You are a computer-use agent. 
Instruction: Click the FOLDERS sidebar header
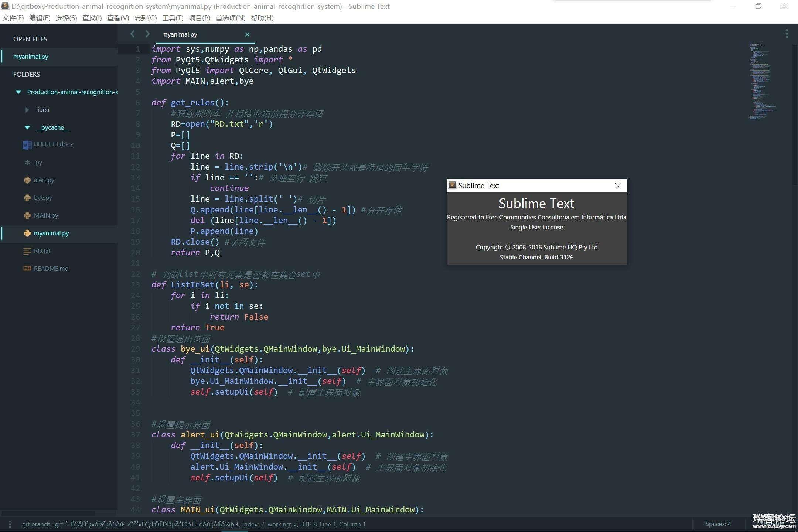pyautogui.click(x=27, y=74)
